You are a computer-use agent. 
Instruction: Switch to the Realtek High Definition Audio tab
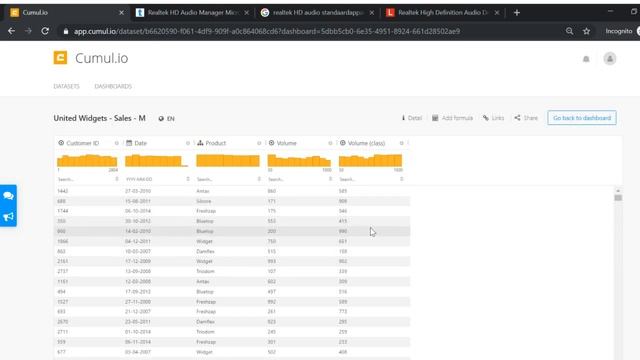(x=442, y=13)
